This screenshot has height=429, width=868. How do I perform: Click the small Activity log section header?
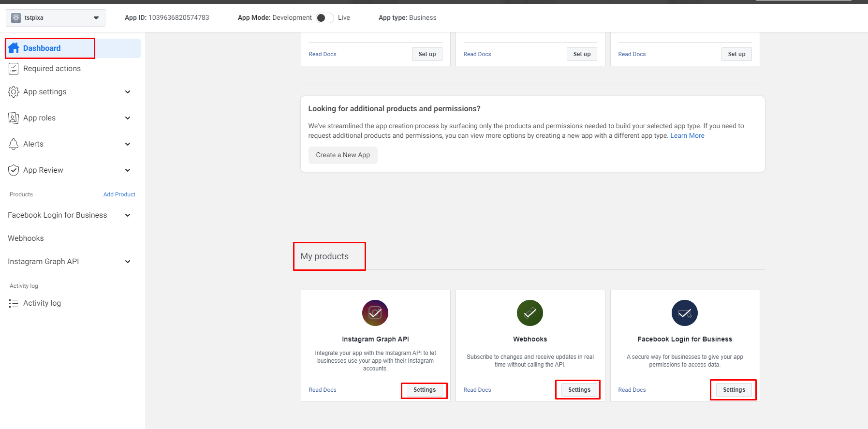[x=24, y=286]
